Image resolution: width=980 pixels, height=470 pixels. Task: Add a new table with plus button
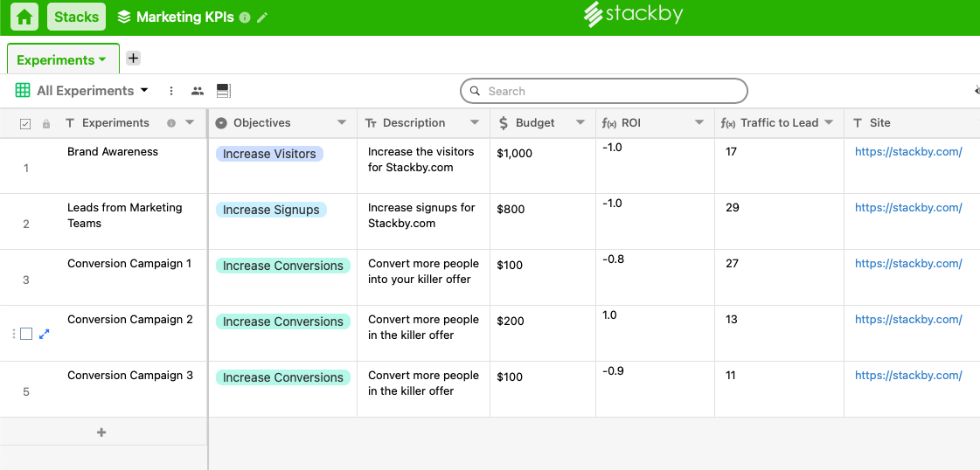(133, 59)
